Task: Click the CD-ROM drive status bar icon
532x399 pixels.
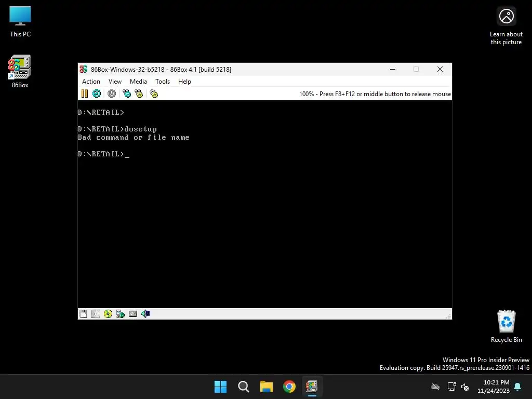Action: (x=108, y=314)
